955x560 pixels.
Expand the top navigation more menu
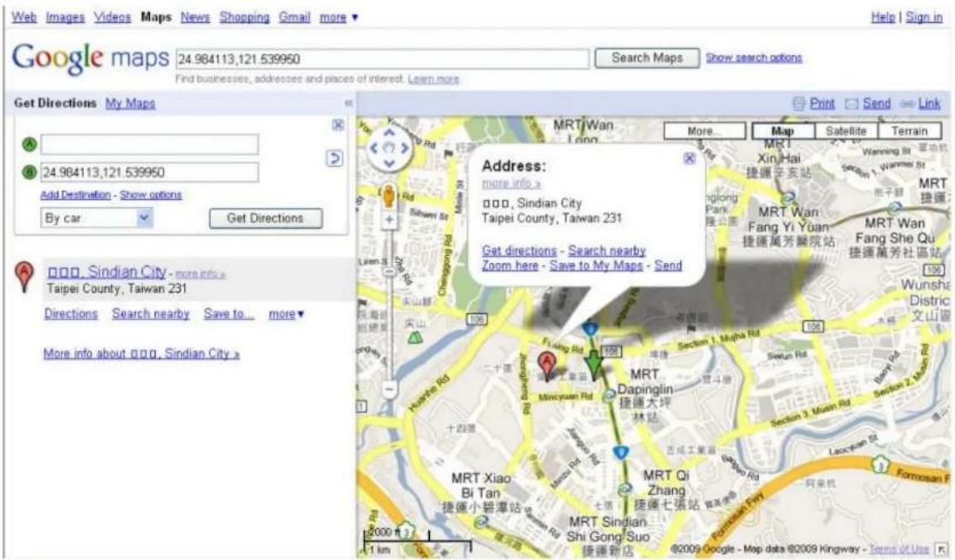click(x=338, y=17)
